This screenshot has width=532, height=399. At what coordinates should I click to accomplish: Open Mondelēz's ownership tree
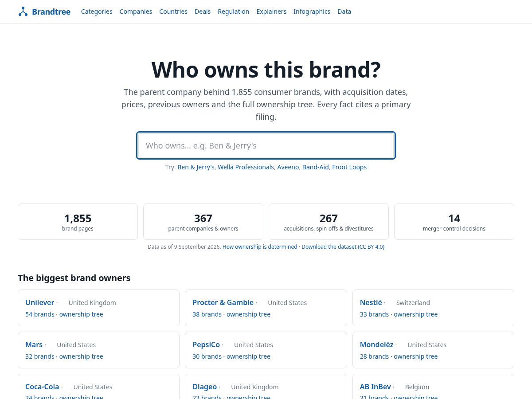(415, 356)
